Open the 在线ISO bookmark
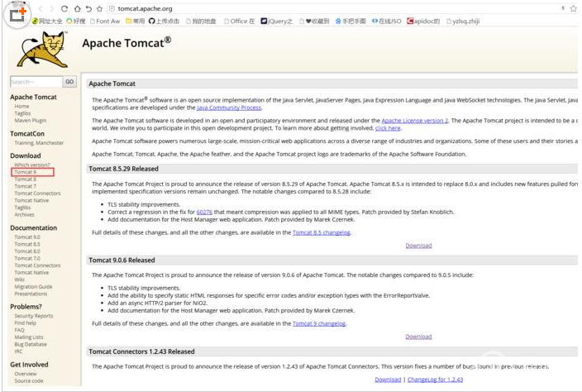The image size is (582, 392). click(x=386, y=22)
